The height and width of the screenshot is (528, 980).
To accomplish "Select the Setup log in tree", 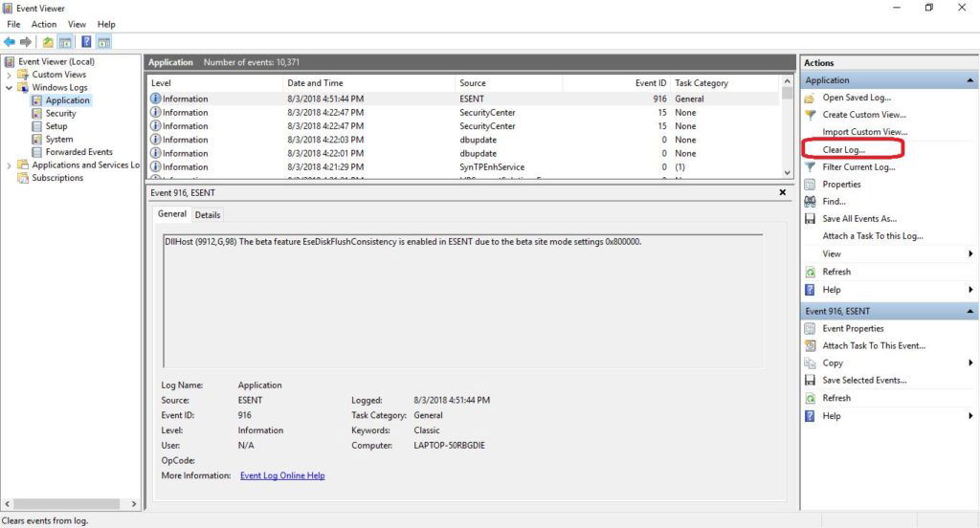I will tap(56, 125).
